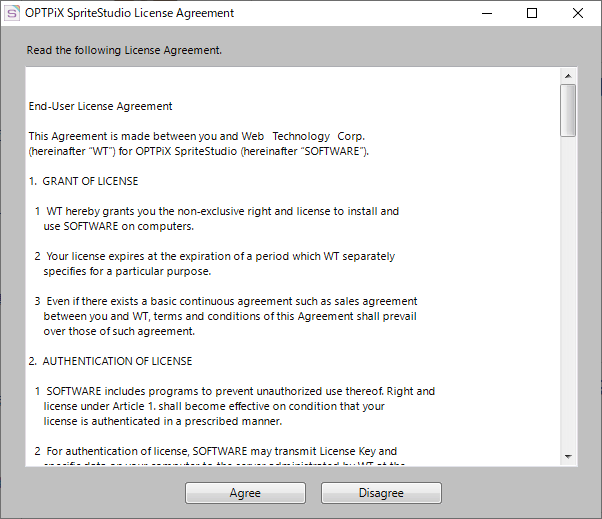Image resolution: width=602 pixels, height=519 pixels.
Task: Maximize the License Agreement window
Action: (532, 13)
